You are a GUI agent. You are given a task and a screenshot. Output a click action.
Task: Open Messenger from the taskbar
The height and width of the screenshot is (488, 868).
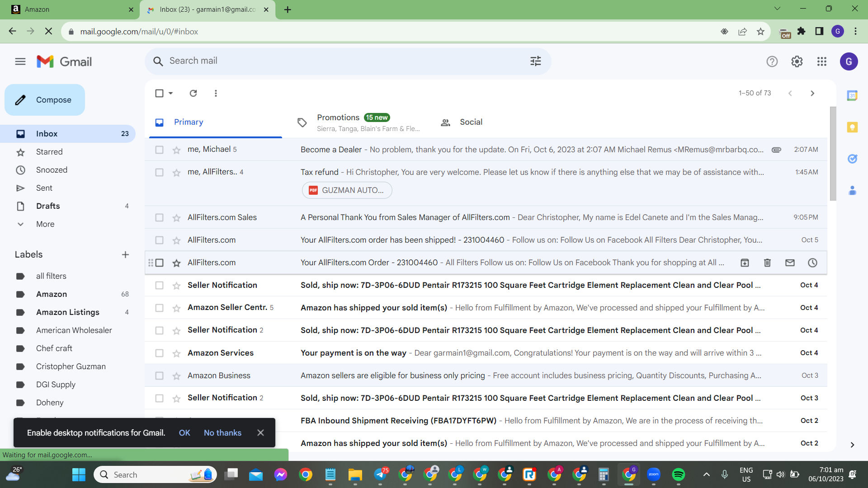click(x=280, y=474)
